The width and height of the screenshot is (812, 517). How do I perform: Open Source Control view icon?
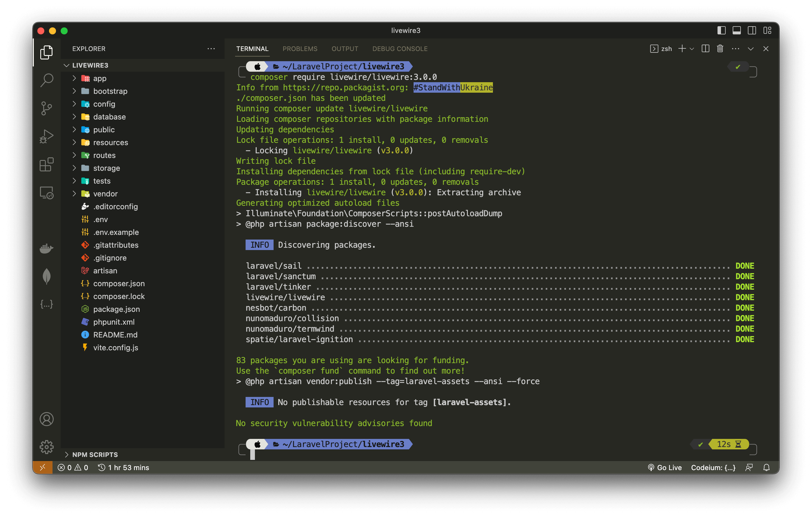point(47,108)
